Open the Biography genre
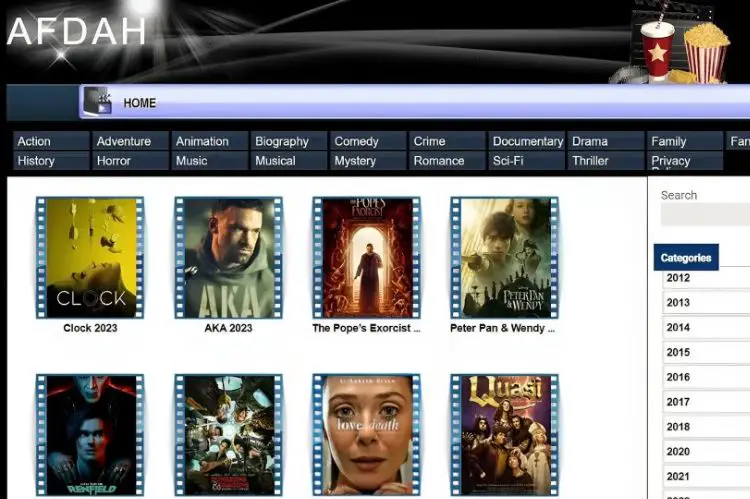This screenshot has height=499, width=750. [289, 141]
